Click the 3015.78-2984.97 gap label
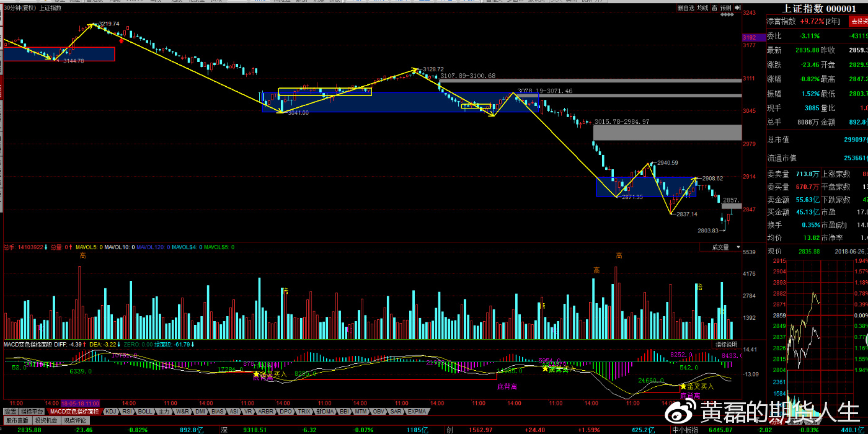The width and height of the screenshot is (868, 434). click(x=621, y=122)
